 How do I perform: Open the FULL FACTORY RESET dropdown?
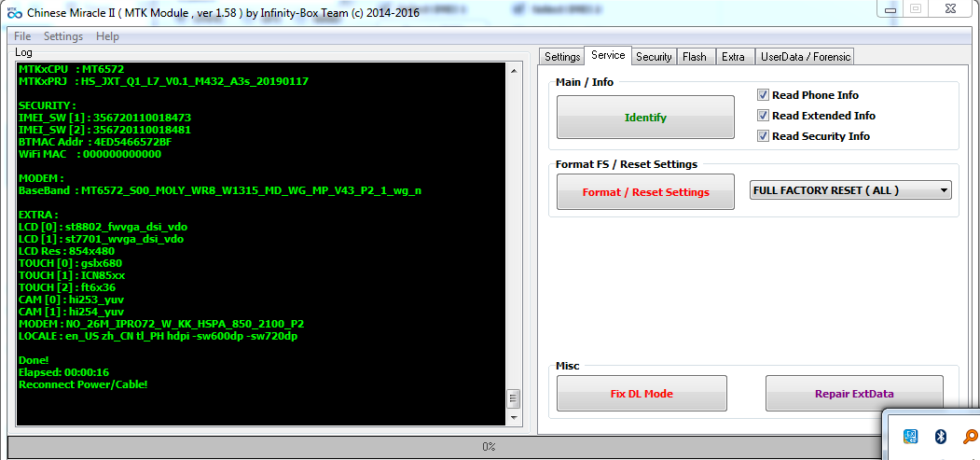coord(850,190)
